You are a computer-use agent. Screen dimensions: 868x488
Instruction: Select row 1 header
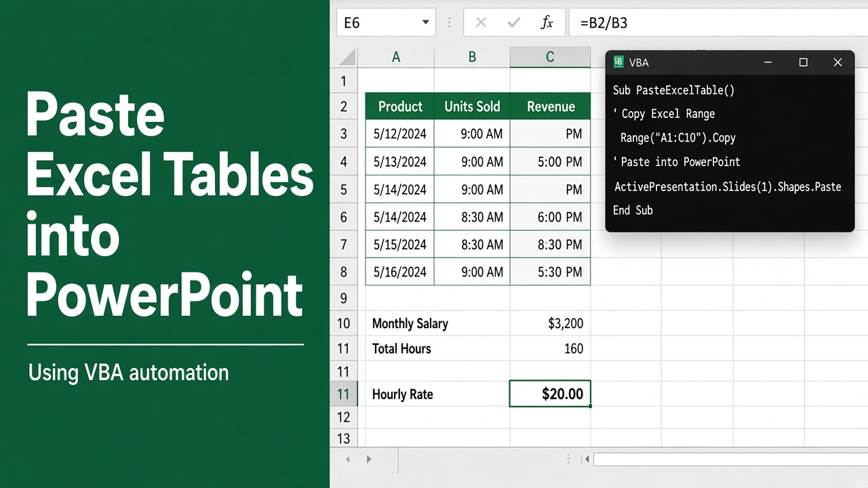(x=344, y=81)
